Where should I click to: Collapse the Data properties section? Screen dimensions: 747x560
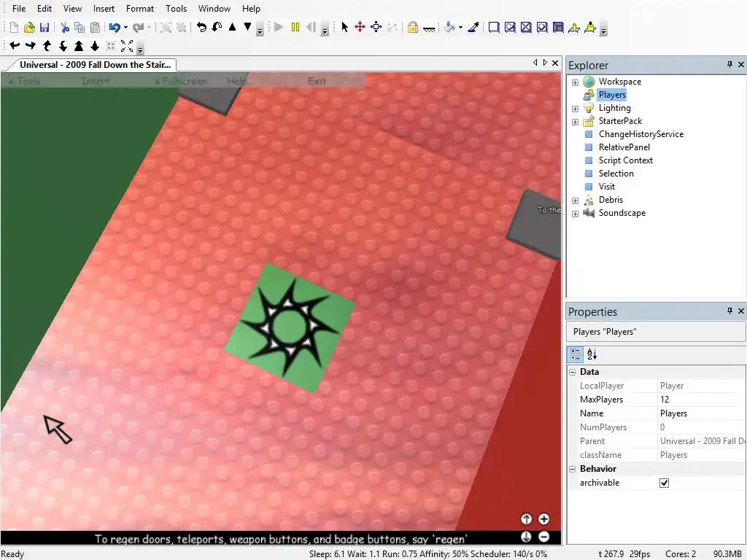573,372
